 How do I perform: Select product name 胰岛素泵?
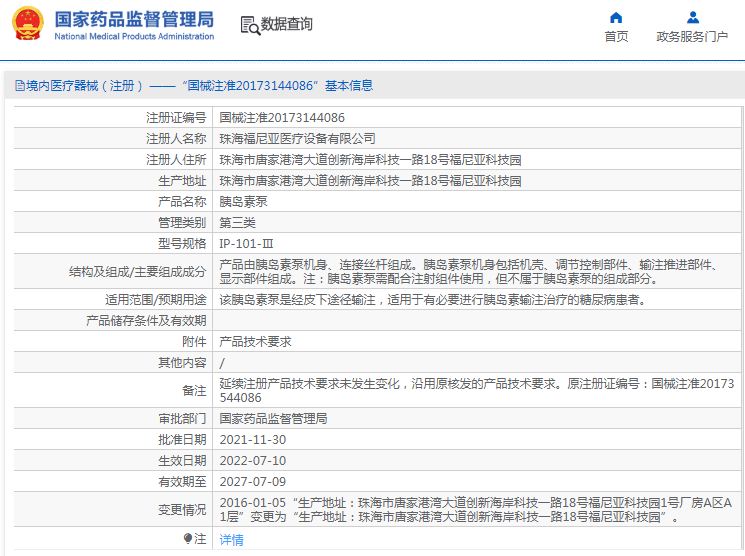click(x=243, y=201)
